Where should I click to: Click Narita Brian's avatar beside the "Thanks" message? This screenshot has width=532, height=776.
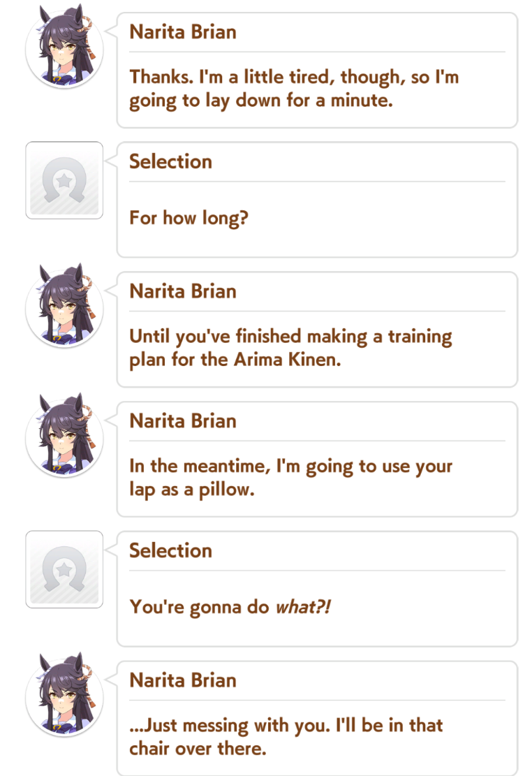click(x=64, y=49)
